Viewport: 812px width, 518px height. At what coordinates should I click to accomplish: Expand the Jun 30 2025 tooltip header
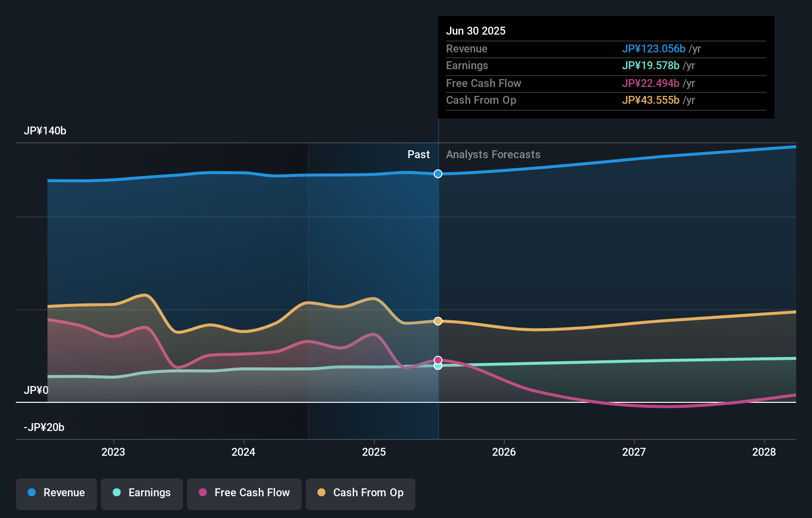click(x=476, y=31)
